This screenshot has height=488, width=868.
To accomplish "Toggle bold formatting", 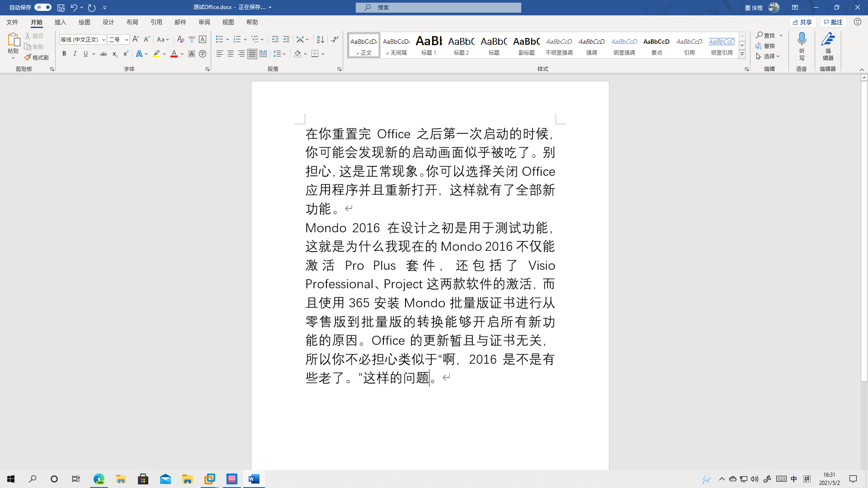I will point(64,54).
